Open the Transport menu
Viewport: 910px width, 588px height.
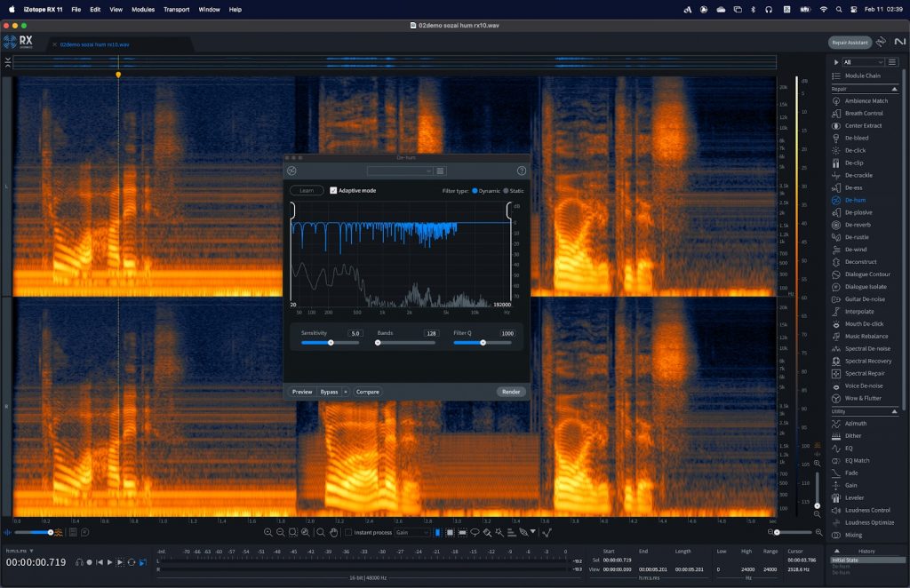[x=176, y=10]
